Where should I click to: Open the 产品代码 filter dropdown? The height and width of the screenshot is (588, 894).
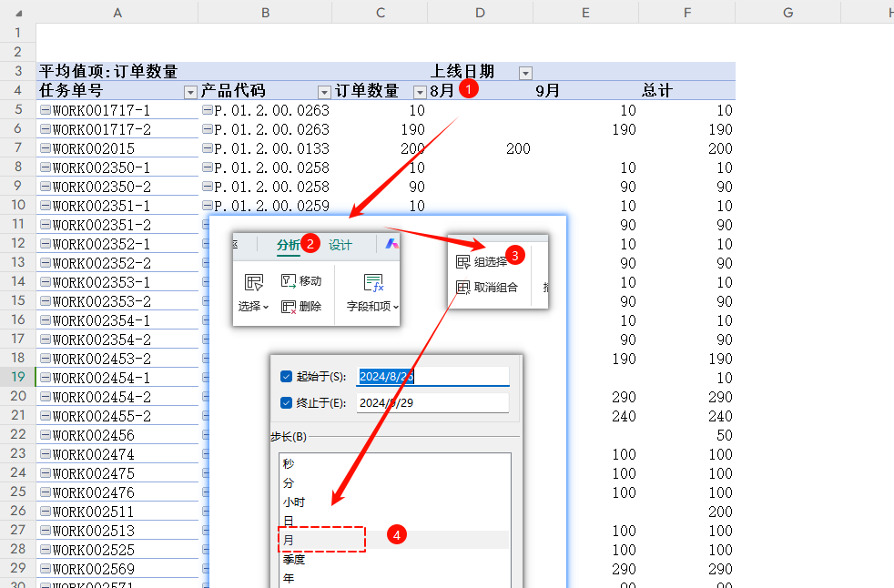tap(324, 93)
